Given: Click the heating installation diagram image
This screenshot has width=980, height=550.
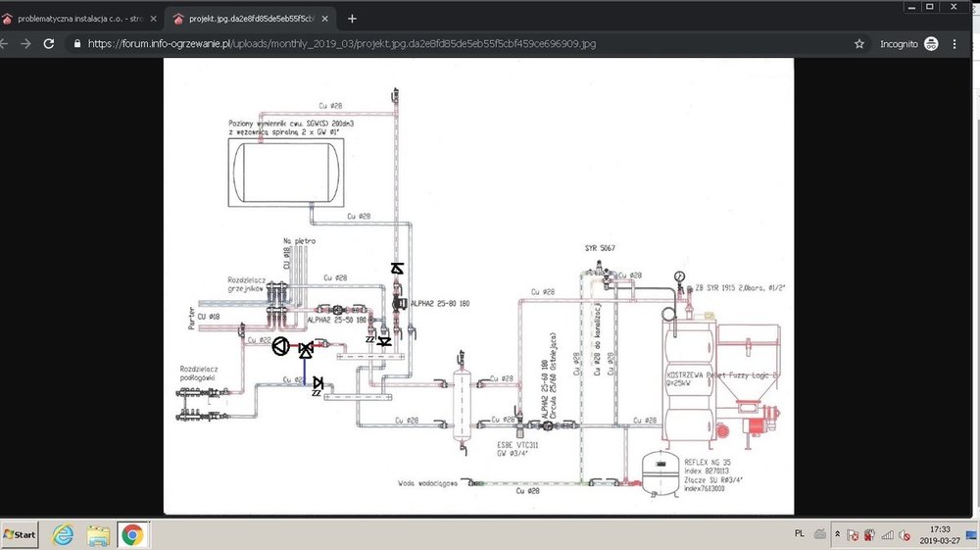Looking at the screenshot, I should (478, 284).
